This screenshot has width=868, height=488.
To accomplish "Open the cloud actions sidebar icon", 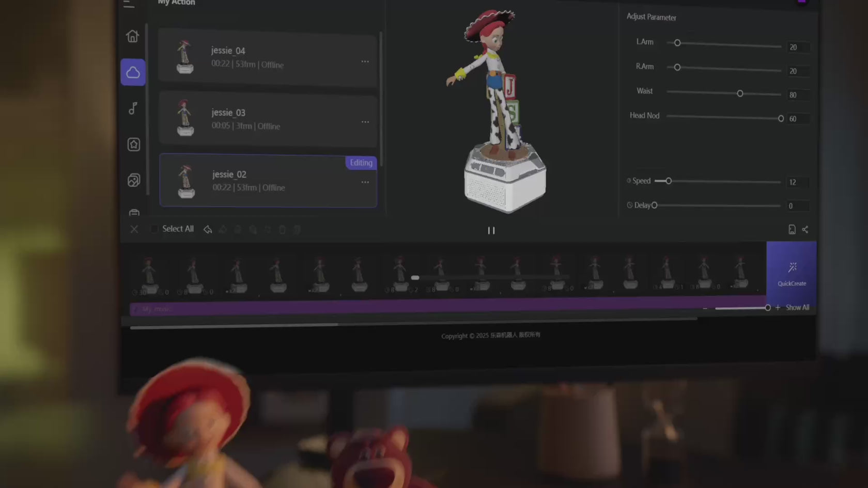I will 133,72.
